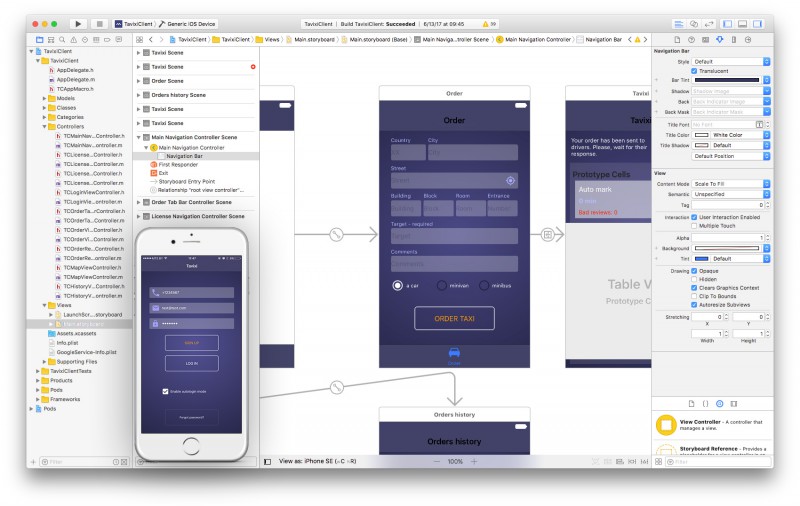Show the Code Snippet library braces icon
The width and height of the screenshot is (800, 506).
(x=705, y=403)
